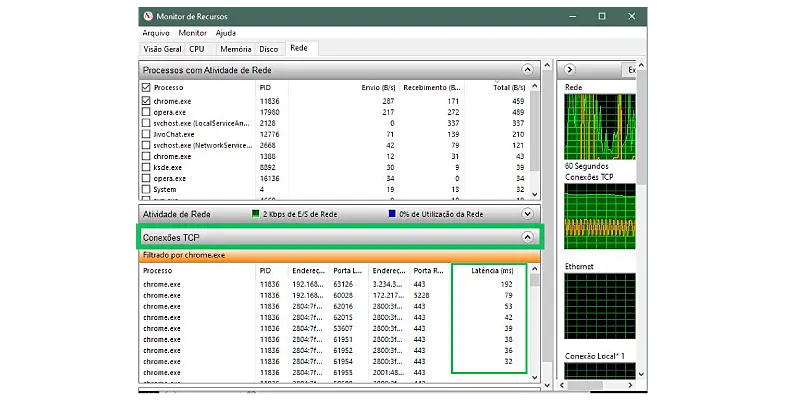Click the Filtrado por chrome.exe filter bar

click(339, 255)
